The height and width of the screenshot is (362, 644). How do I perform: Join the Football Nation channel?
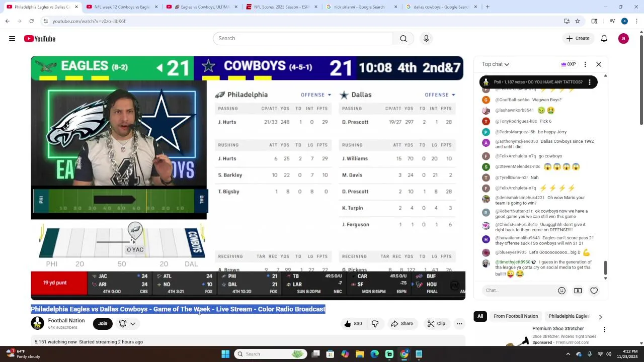point(103,324)
